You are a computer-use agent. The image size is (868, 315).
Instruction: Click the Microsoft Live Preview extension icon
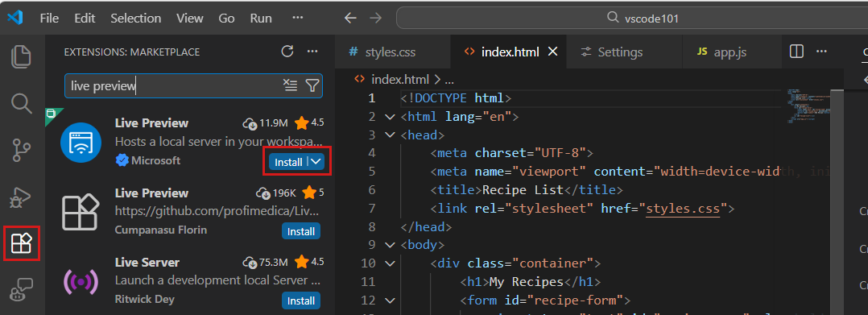81,143
